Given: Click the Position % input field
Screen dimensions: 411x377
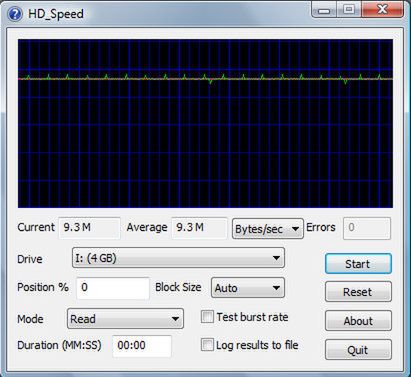Looking at the screenshot, I should (113, 288).
